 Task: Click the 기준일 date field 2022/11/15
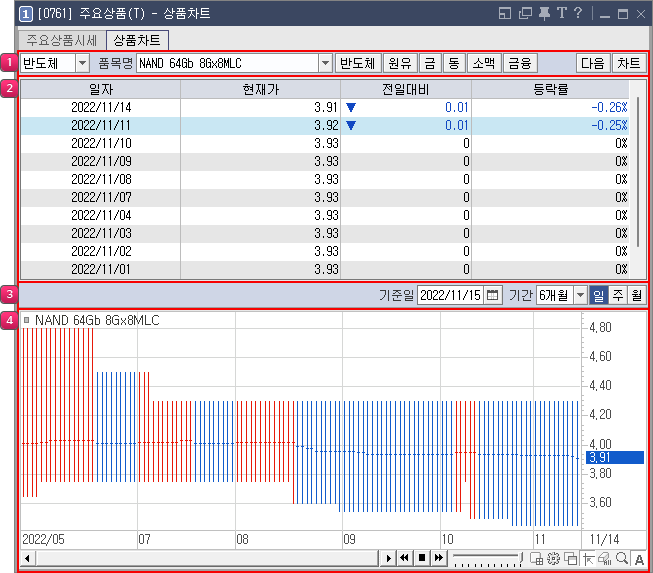(450, 295)
